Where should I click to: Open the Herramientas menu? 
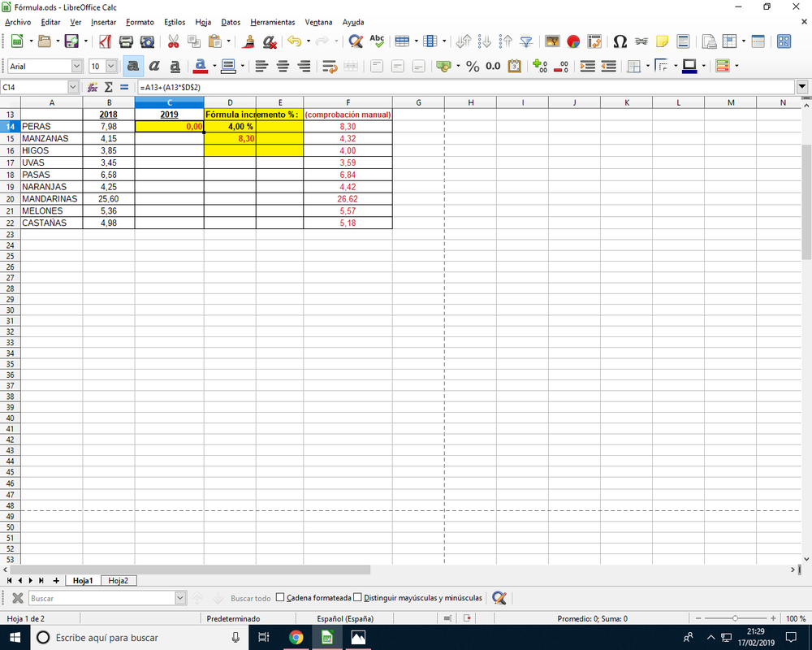coord(272,22)
